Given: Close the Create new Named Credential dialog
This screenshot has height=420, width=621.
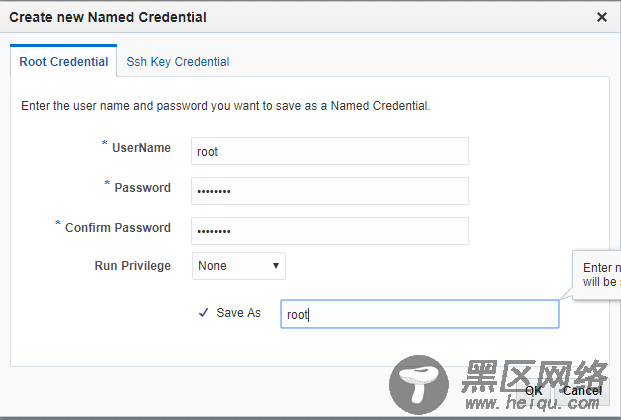Looking at the screenshot, I should (x=602, y=17).
